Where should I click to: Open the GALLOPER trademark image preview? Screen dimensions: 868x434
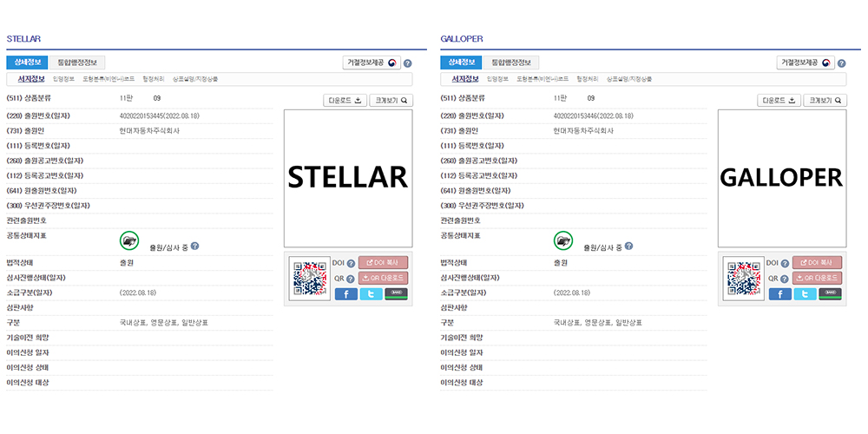point(782,178)
